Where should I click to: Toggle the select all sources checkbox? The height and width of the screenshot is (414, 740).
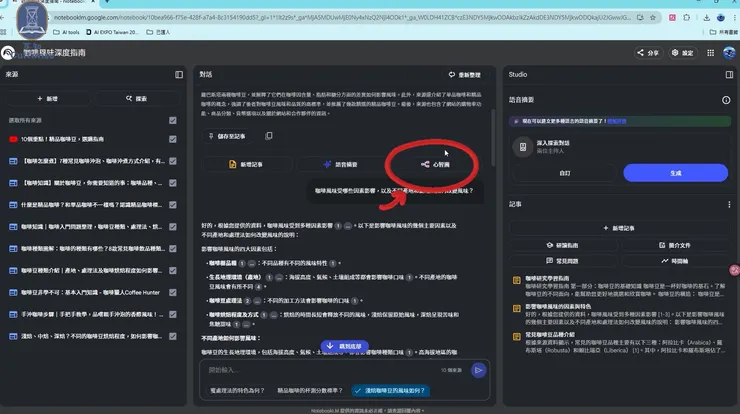click(x=173, y=120)
